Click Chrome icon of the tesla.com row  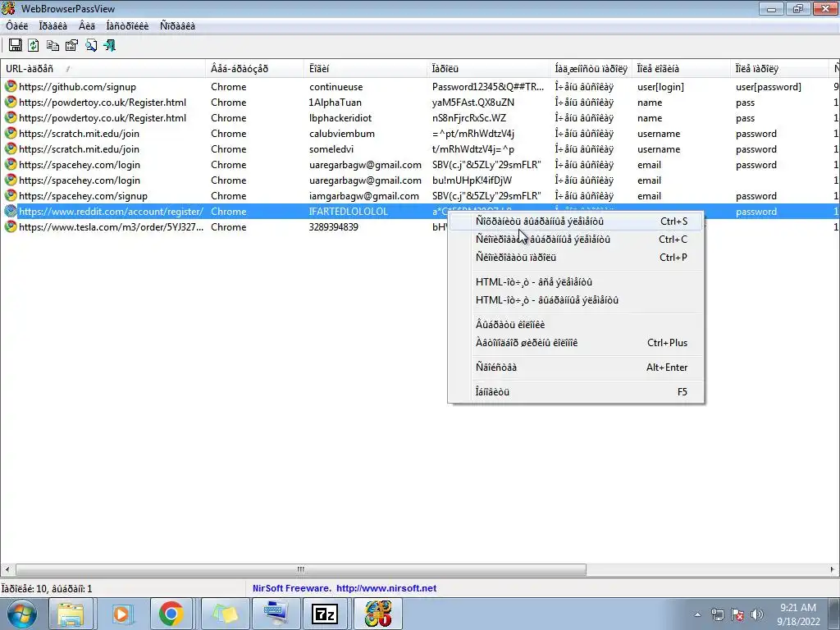(x=10, y=226)
